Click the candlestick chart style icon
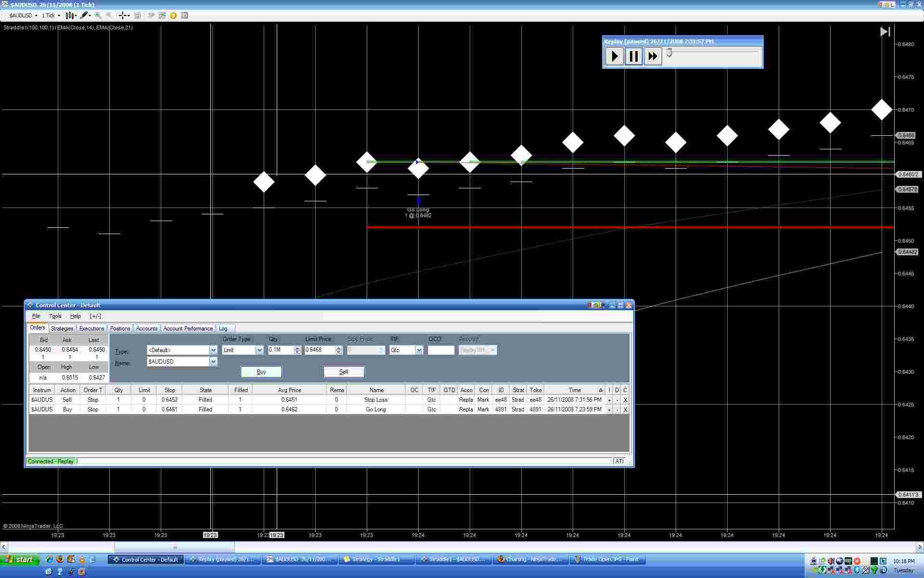924x578 pixels. point(70,15)
